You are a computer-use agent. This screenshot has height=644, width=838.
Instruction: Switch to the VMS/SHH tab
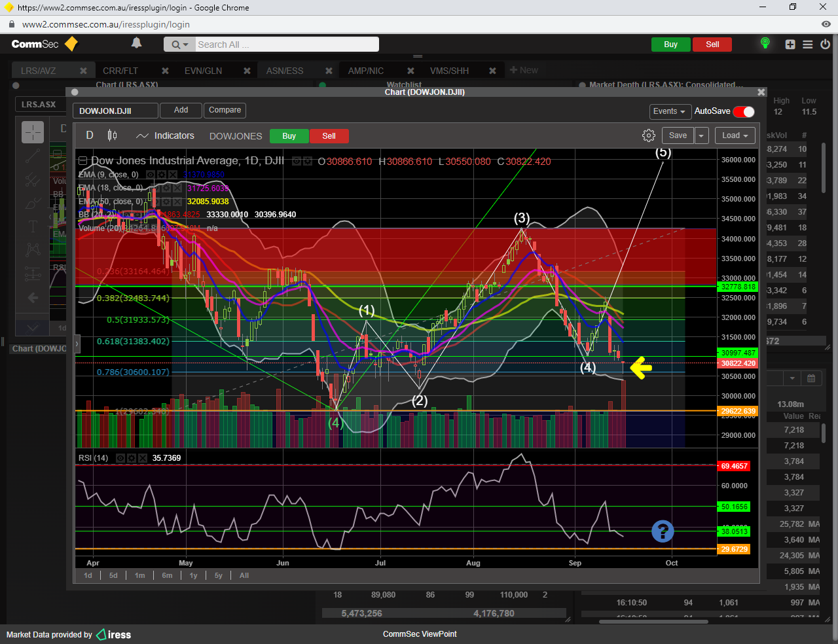click(x=450, y=71)
